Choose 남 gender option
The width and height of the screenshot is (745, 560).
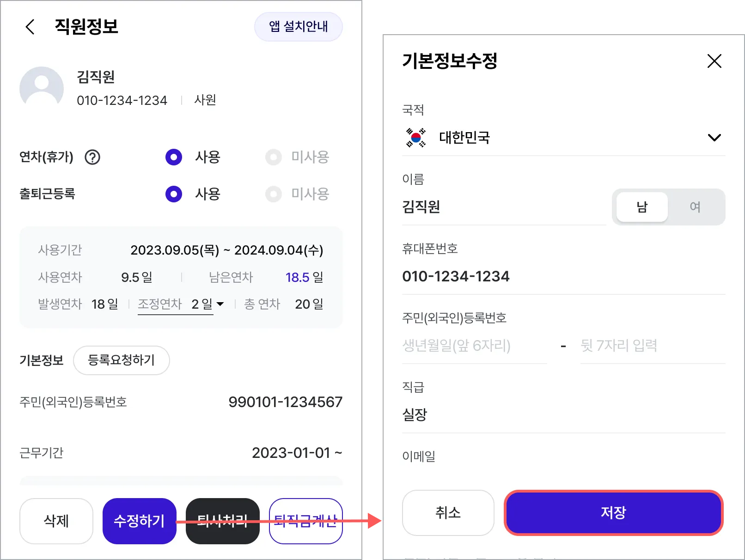[x=642, y=207]
